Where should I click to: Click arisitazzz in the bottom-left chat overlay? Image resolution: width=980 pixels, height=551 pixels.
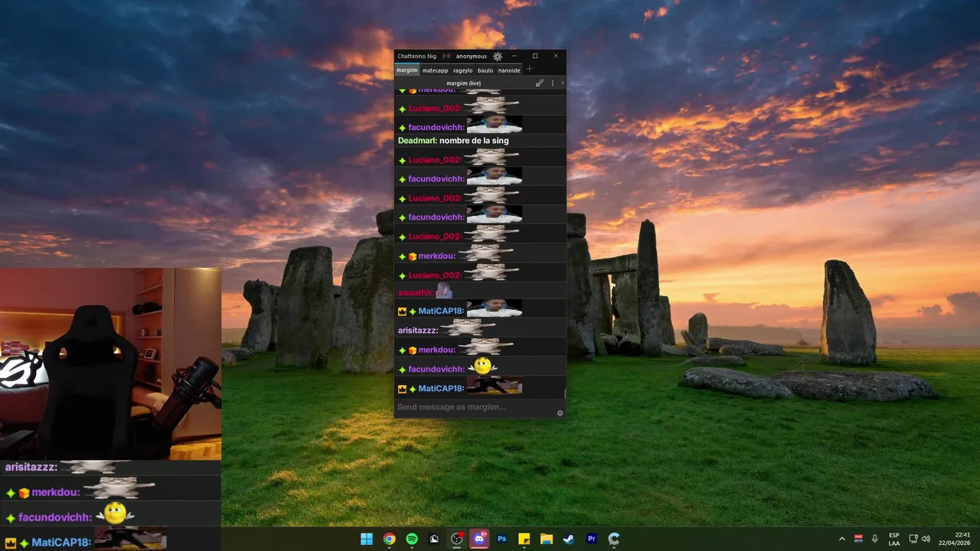[x=31, y=467]
